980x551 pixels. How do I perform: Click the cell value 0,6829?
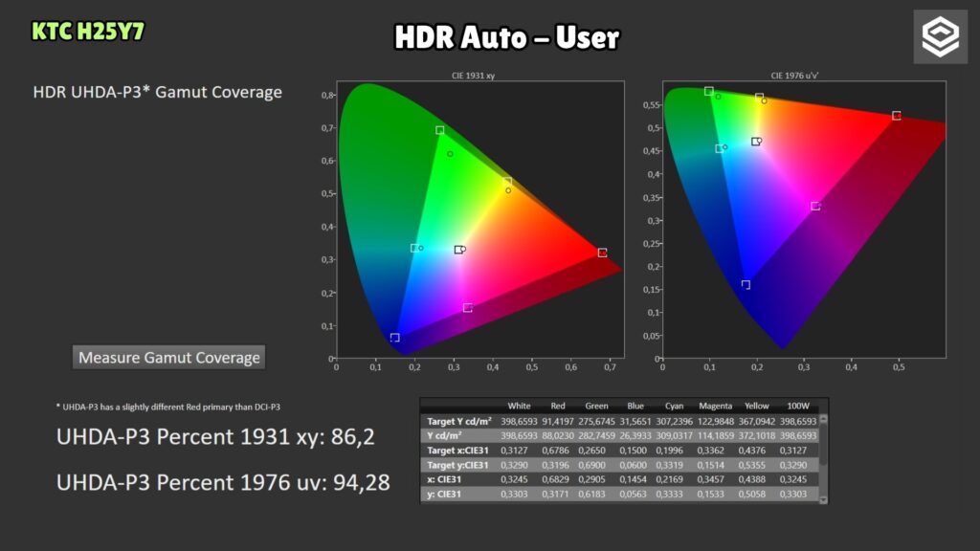558,479
